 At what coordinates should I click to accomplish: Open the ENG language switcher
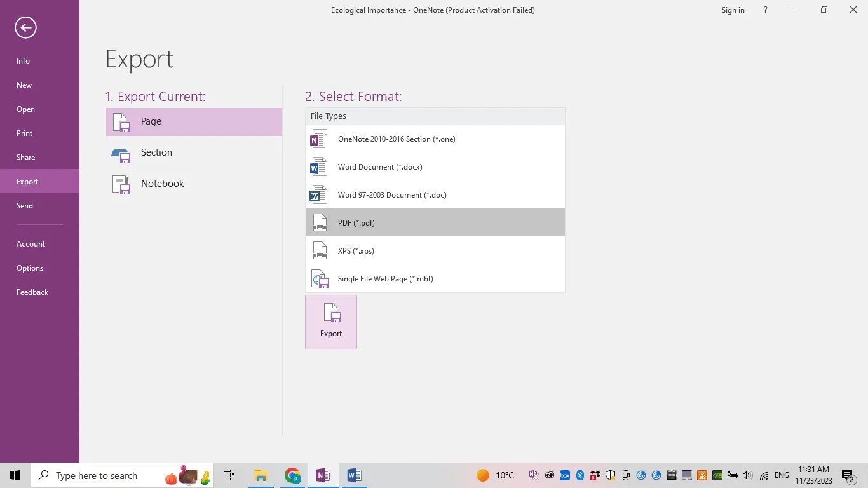781,475
